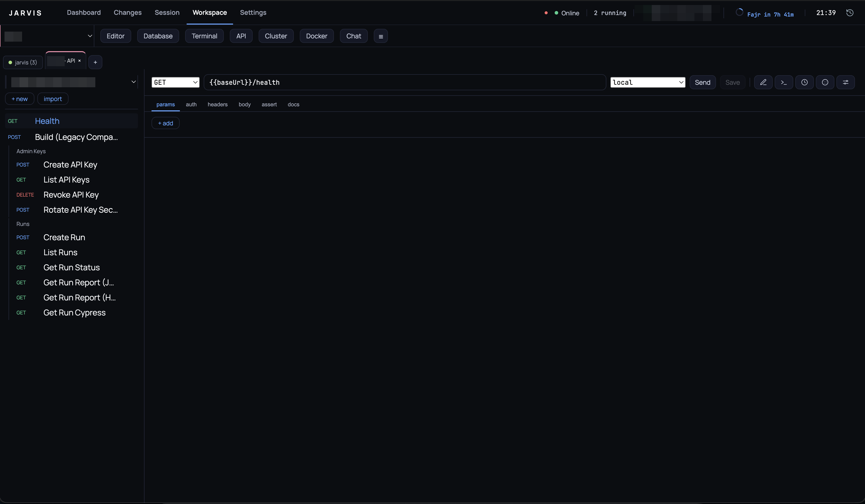
Task: Open request history clock icon
Action: click(804, 82)
